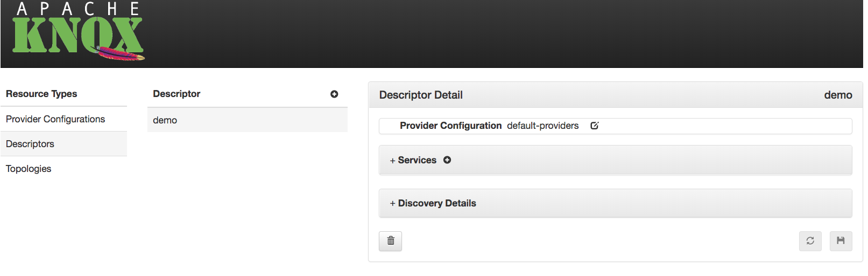The width and height of the screenshot is (868, 276).
Task: Add a service using the Services plus icon
Action: (447, 160)
